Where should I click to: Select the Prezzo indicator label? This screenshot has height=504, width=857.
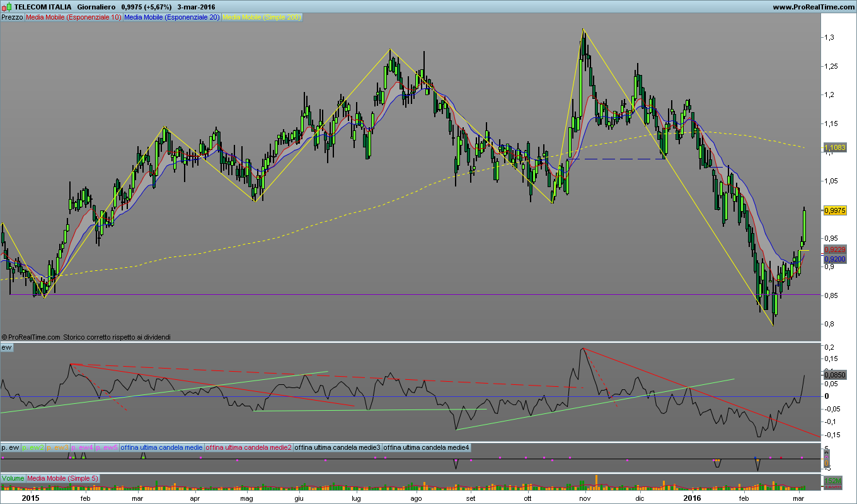pos(13,18)
